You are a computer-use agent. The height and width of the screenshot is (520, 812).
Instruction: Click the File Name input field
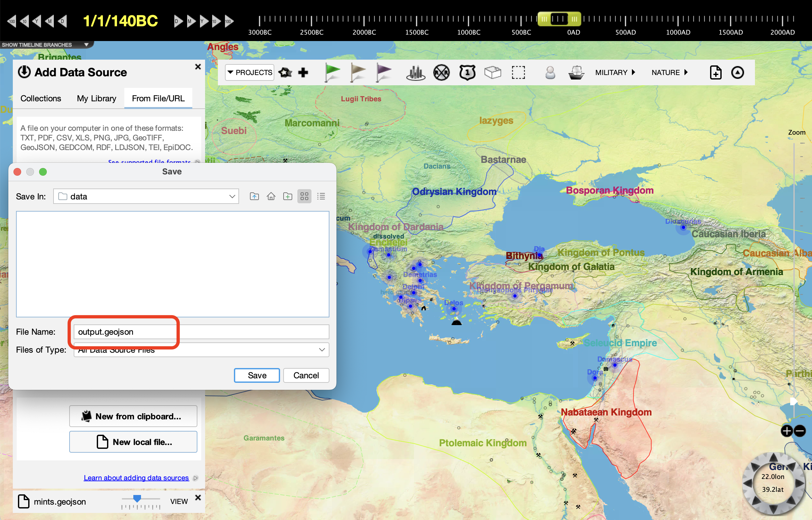(x=201, y=331)
